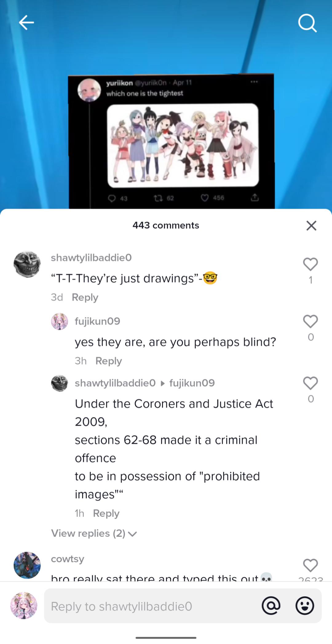The image size is (332, 644).
Task: Tap the back arrow icon
Action: [26, 22]
